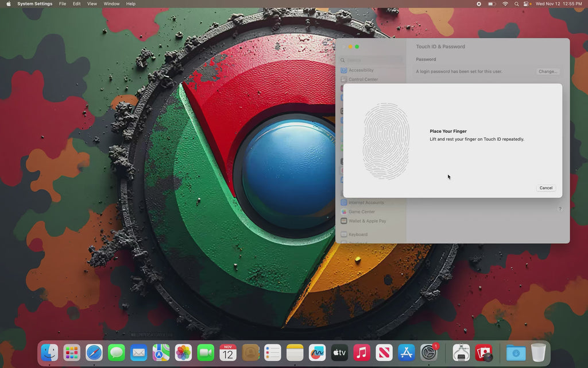Open Finder from the Dock

[x=49, y=352]
